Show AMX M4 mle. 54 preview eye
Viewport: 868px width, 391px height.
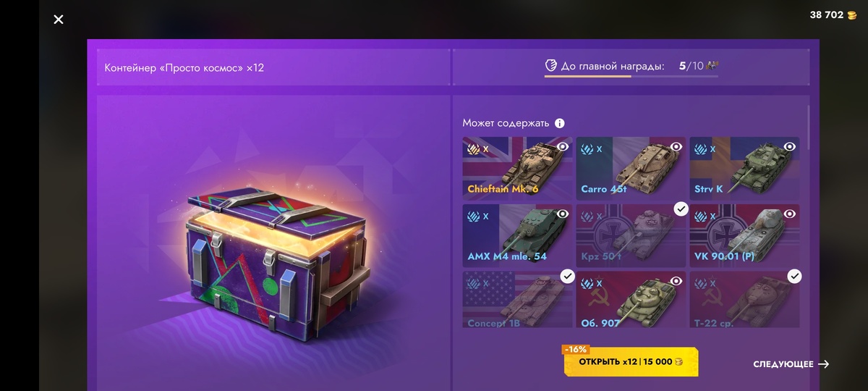[x=563, y=214]
